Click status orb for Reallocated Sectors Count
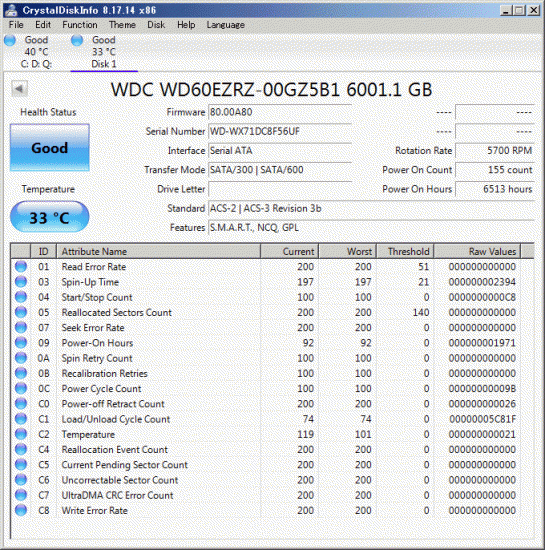Image resolution: width=545 pixels, height=550 pixels. point(21,312)
